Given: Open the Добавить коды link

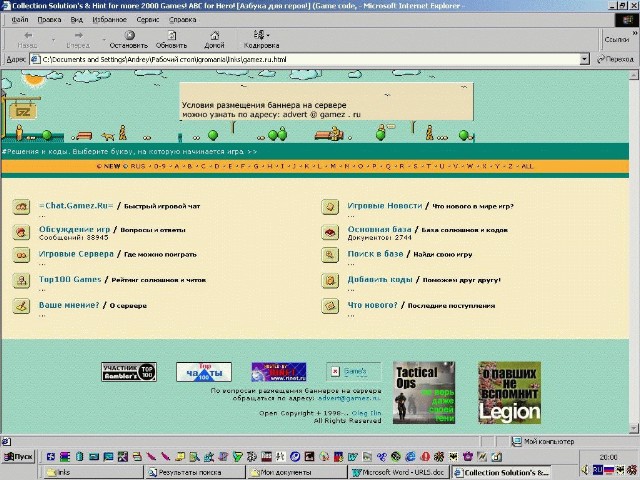Looking at the screenshot, I should tap(380, 280).
